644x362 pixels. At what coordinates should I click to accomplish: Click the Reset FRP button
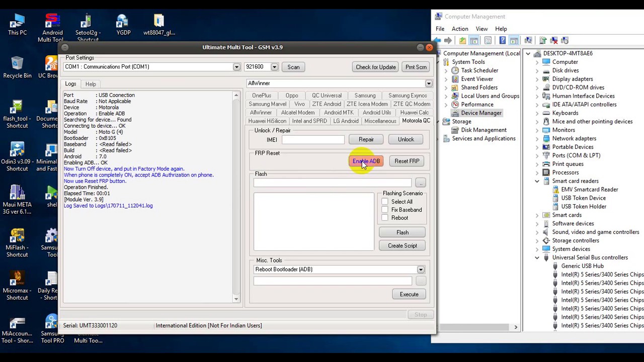click(x=407, y=161)
